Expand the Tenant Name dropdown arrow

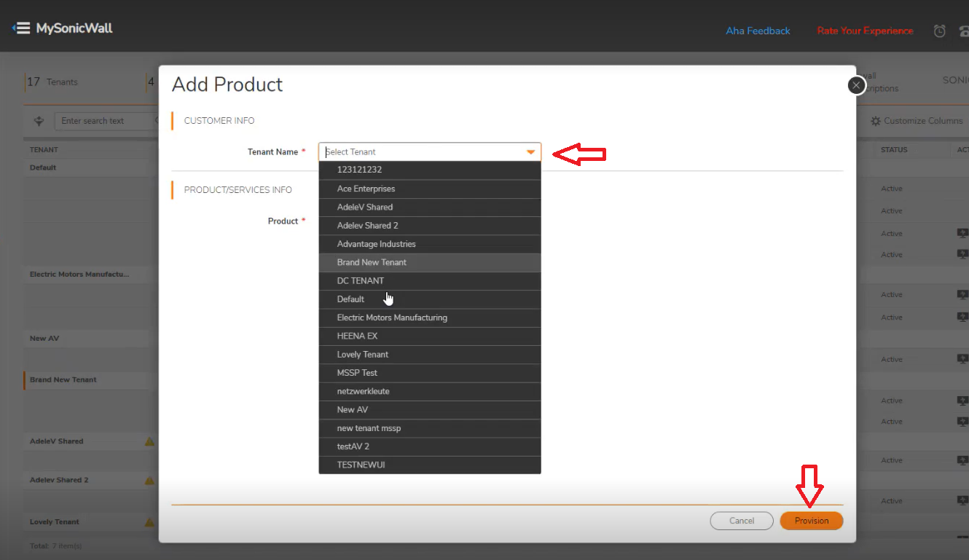pyautogui.click(x=531, y=152)
